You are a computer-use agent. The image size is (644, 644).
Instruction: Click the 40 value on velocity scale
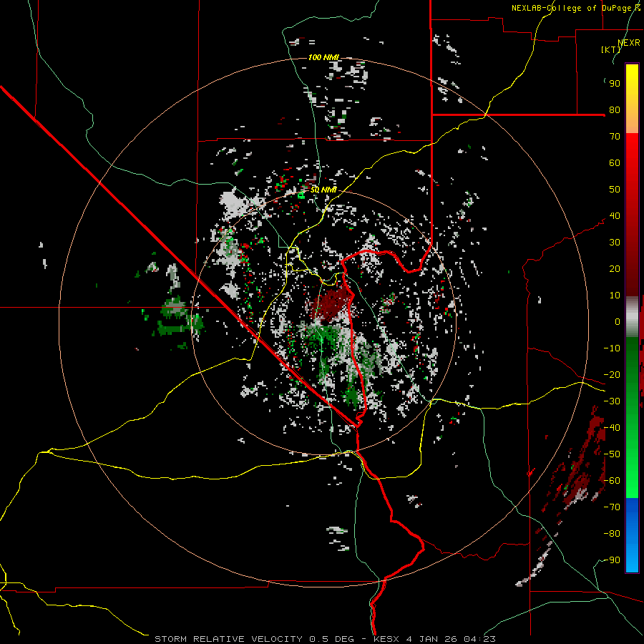tap(615, 215)
